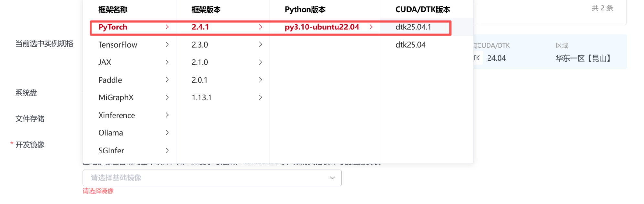Select the TensorFlow framework entry
Image resolution: width=644 pixels, height=204 pixels.
click(118, 45)
